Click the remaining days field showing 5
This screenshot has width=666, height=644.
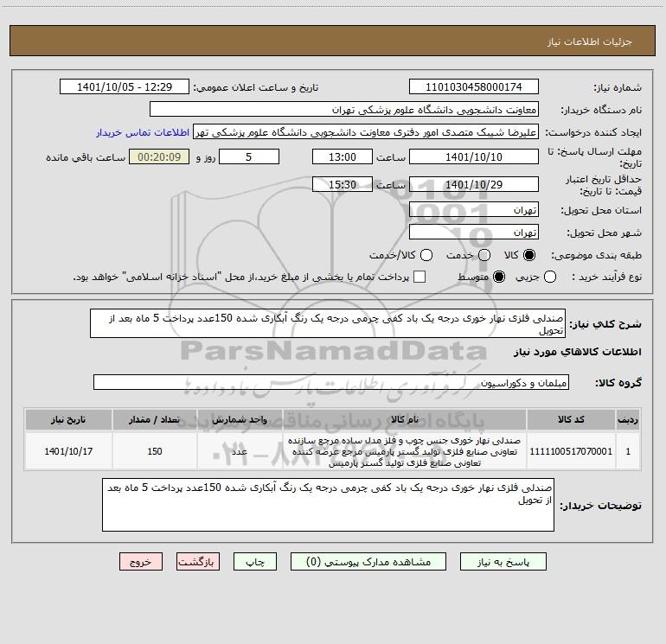pos(249,157)
